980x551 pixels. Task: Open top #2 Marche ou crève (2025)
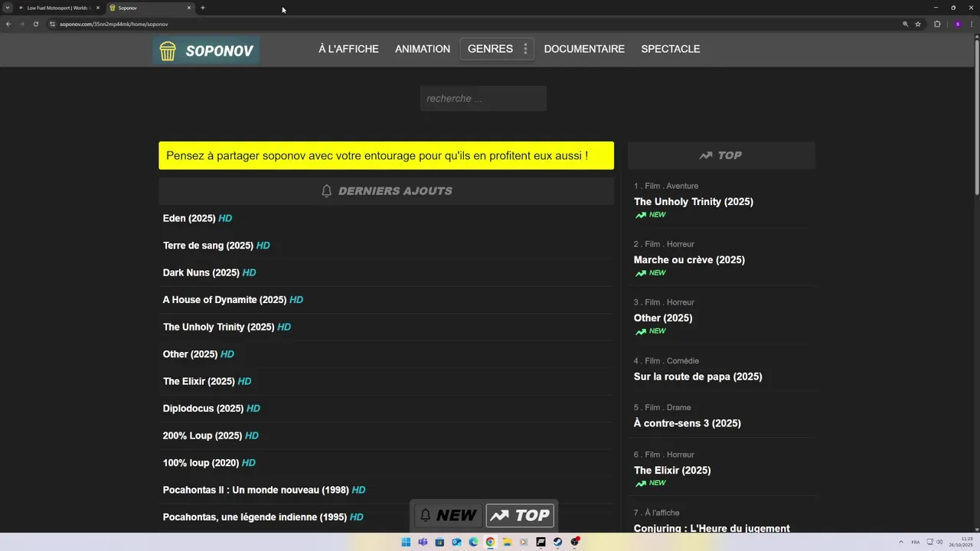pyautogui.click(x=689, y=260)
